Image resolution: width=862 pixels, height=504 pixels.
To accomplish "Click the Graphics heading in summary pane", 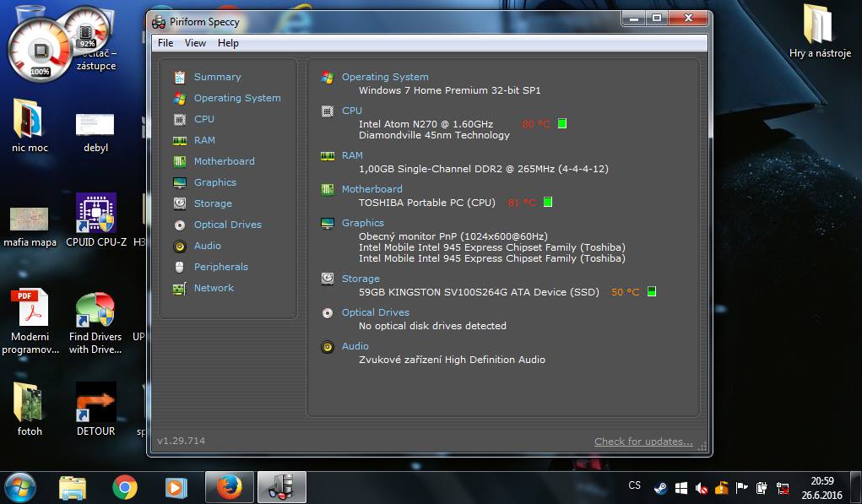I will tap(363, 223).
